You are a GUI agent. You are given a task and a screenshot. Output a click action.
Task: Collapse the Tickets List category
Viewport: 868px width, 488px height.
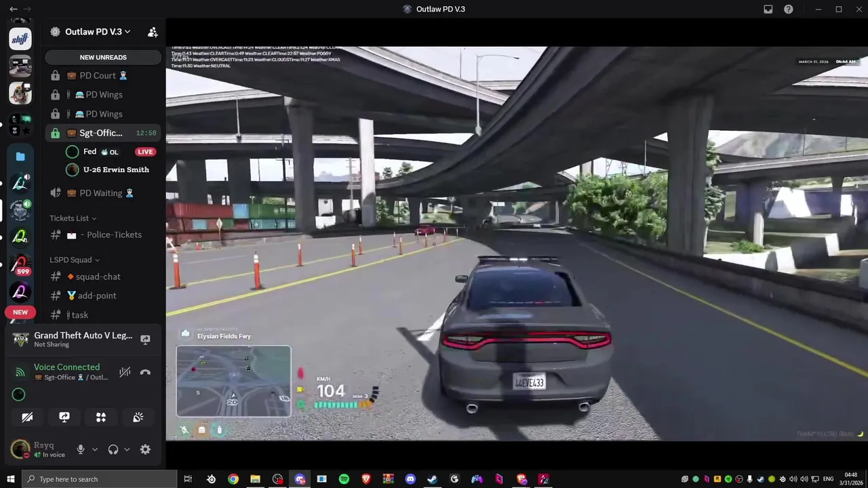click(x=73, y=218)
